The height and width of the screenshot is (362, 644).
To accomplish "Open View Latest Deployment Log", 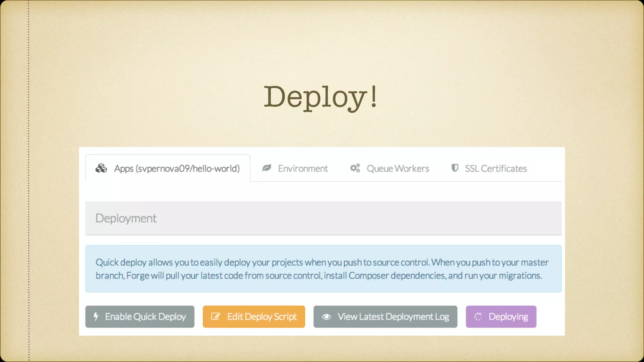I will 386,317.
